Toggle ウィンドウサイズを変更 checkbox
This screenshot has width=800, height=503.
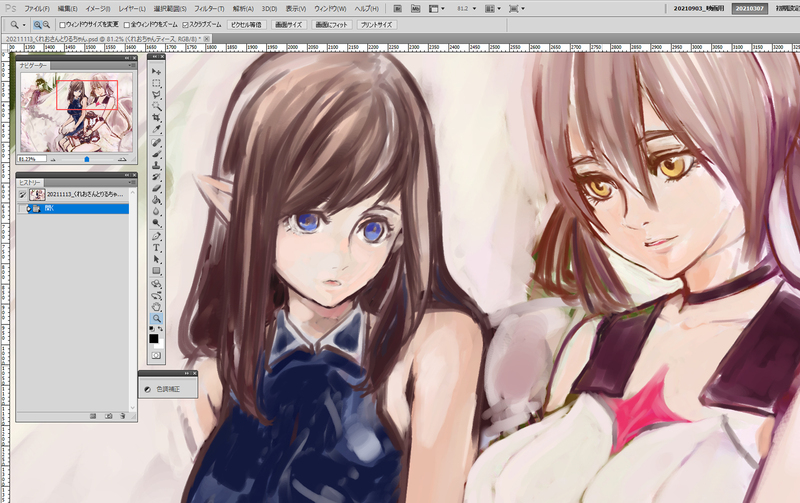click(62, 25)
